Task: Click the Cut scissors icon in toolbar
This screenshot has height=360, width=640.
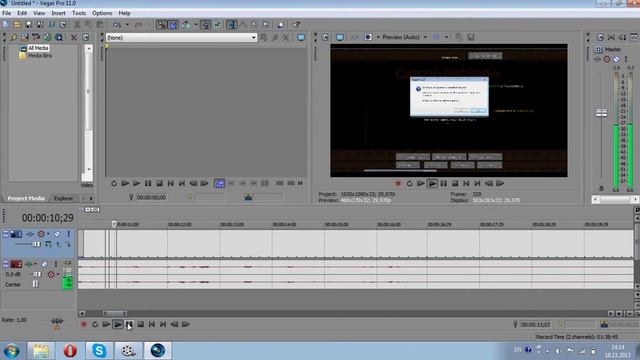Action: click(77, 24)
